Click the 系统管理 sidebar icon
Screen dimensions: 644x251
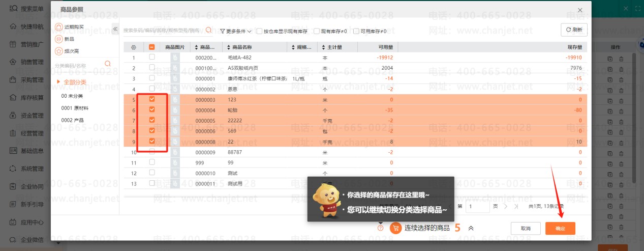[14, 169]
